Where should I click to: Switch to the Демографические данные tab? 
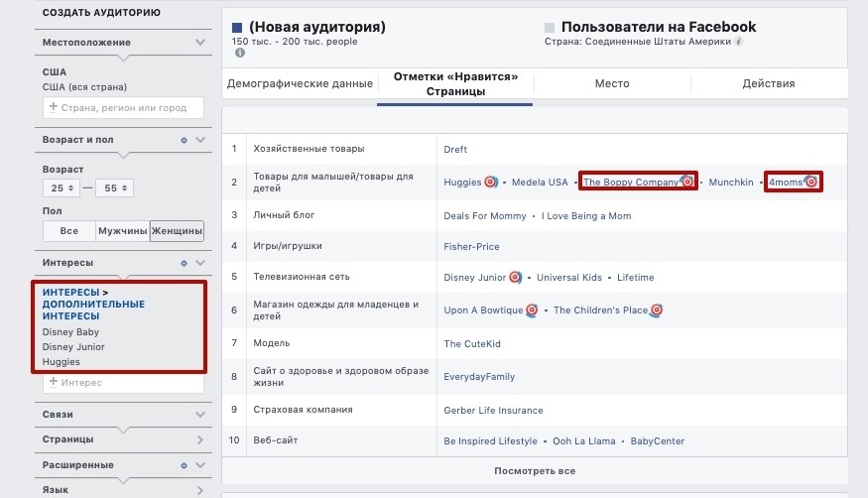tap(300, 83)
